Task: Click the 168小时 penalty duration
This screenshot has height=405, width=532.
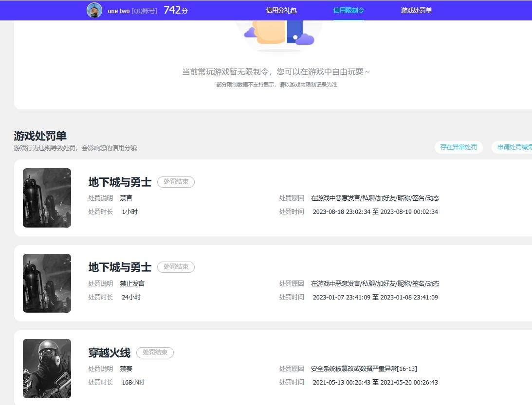Action: (x=133, y=382)
